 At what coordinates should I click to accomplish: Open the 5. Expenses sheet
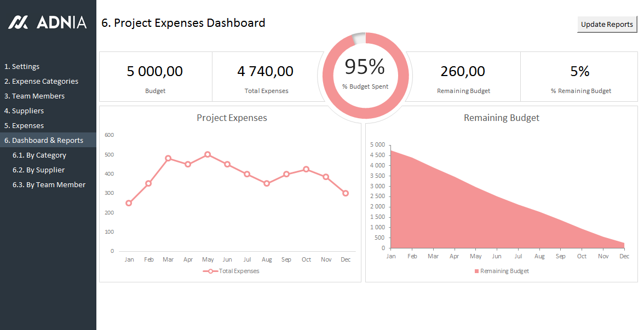click(24, 125)
